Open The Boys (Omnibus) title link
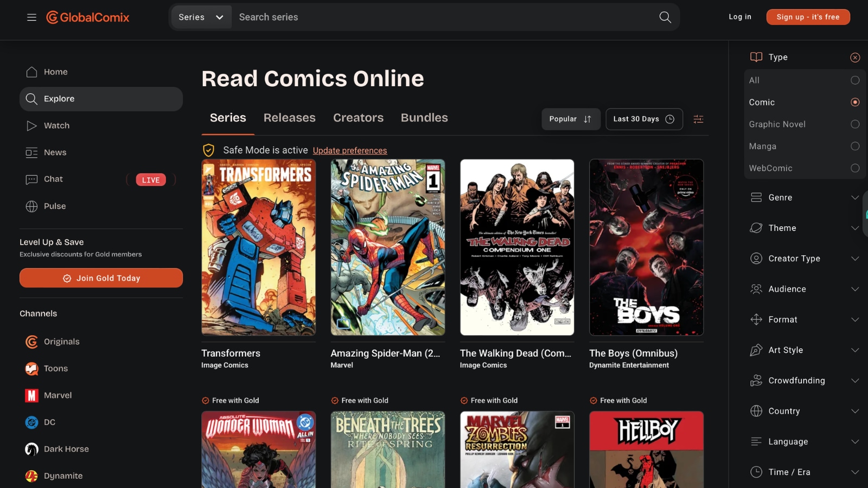This screenshot has width=868, height=488. point(633,354)
